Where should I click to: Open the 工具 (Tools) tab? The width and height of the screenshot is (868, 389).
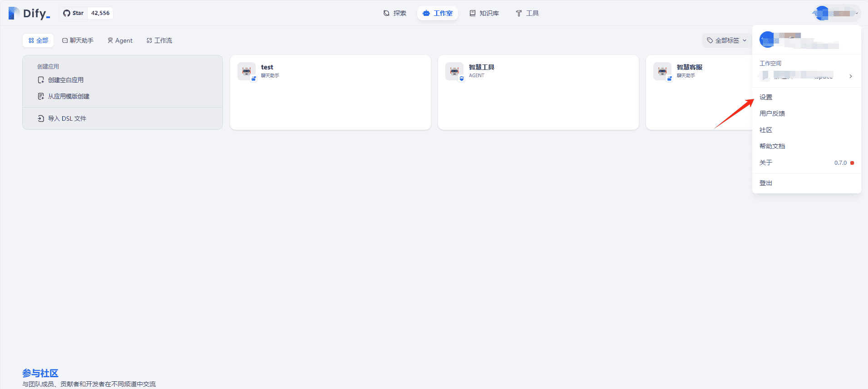pyautogui.click(x=527, y=13)
